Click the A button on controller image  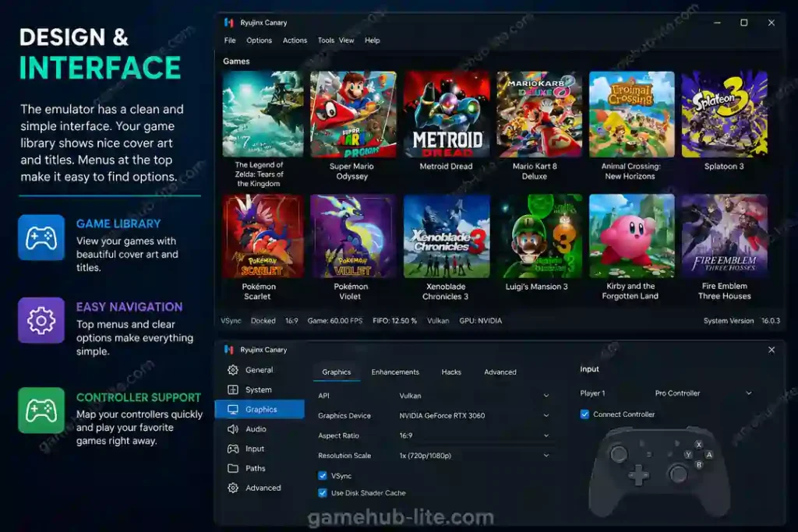coord(709,455)
